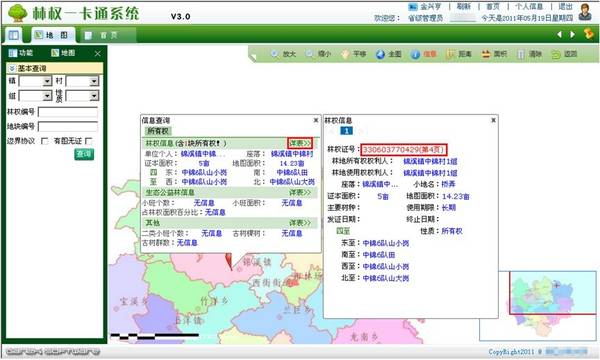
Task: Click the green 查询 search button
Action: click(x=84, y=154)
